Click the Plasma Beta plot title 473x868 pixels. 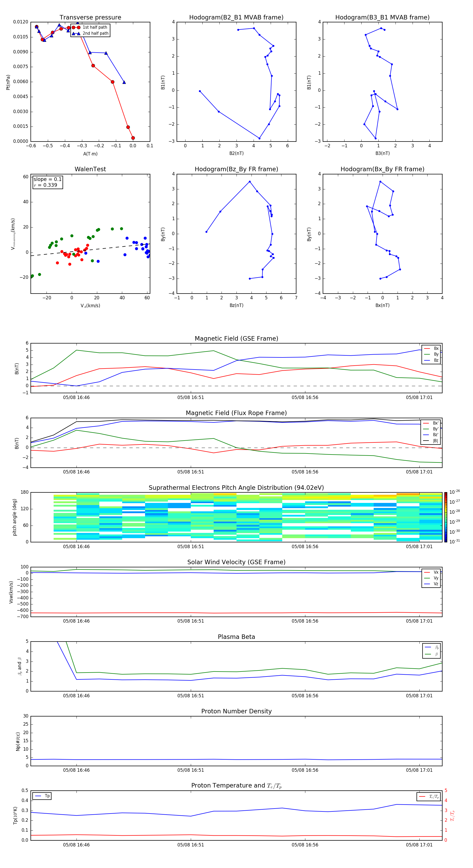click(236, 637)
